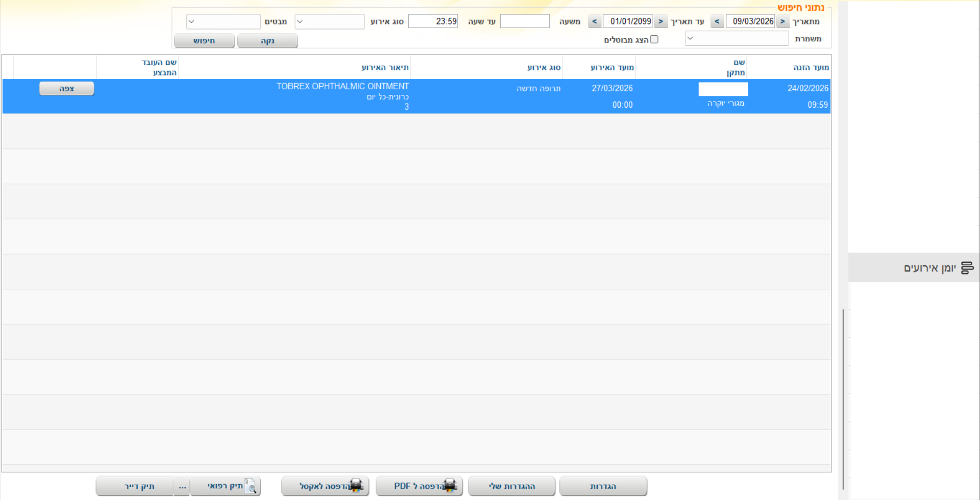Open ההגדרות שלי my settings

[x=511, y=486]
